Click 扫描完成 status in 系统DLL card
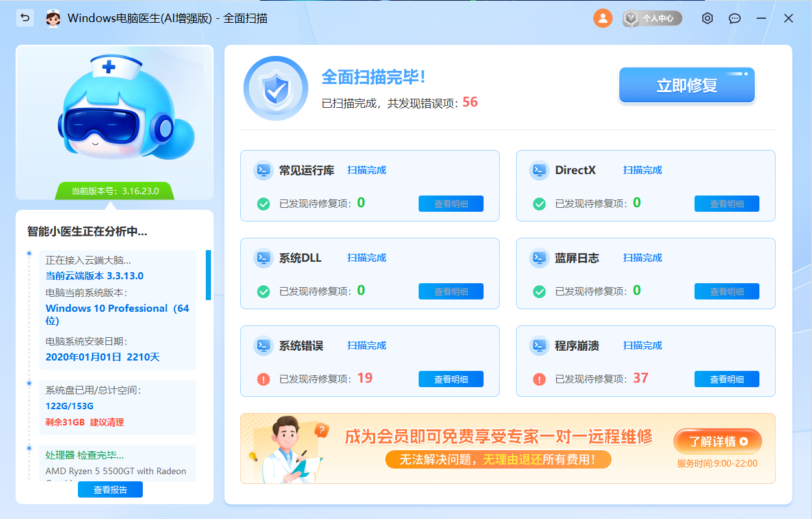 click(x=367, y=258)
